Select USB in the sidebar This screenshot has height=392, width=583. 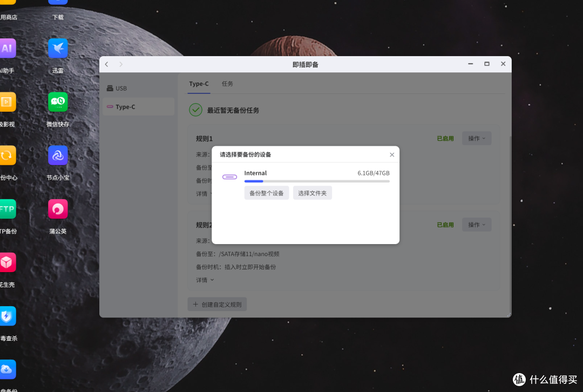[138, 88]
